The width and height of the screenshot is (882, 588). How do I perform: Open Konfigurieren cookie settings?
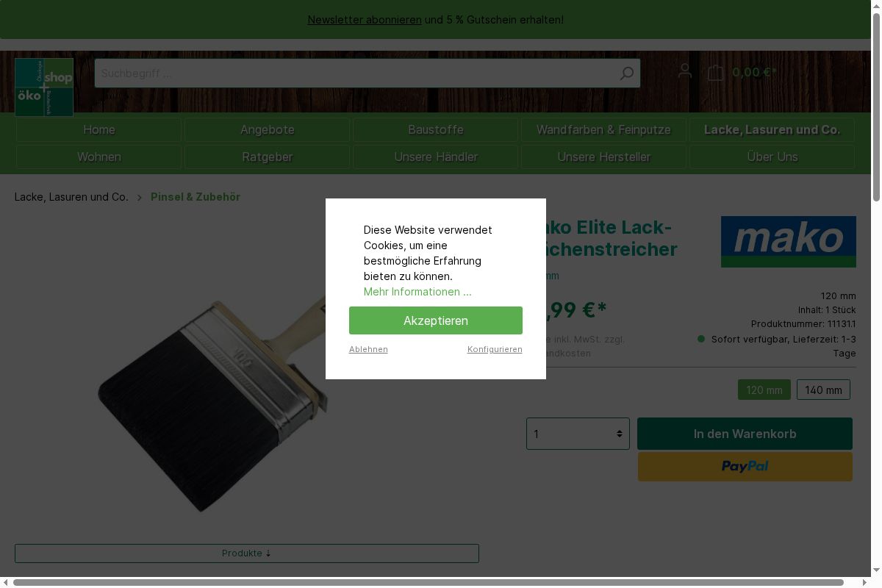(495, 349)
